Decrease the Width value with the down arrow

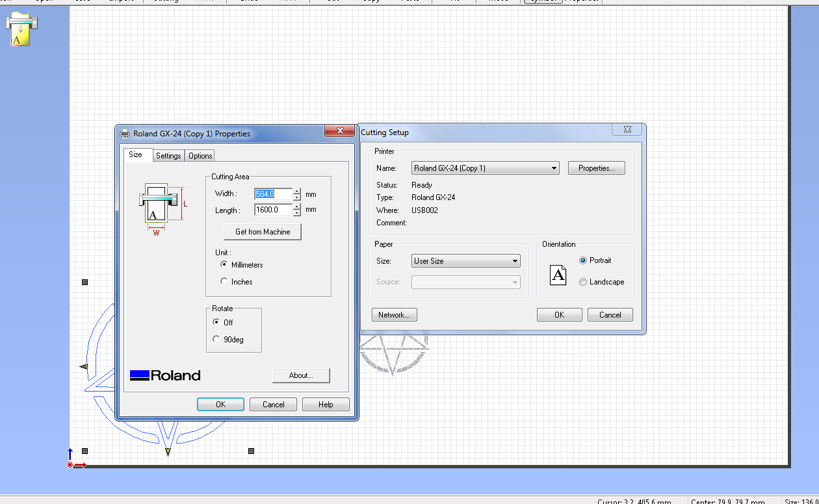coord(297,197)
